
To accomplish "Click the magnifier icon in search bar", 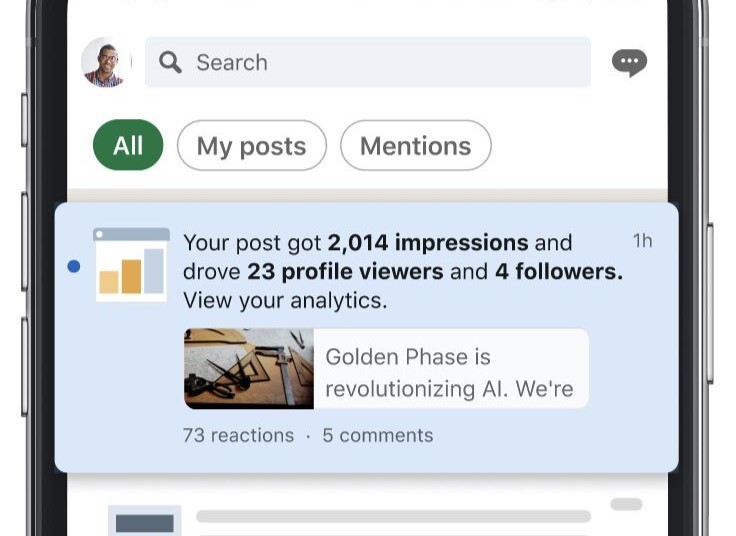I will (171, 62).
